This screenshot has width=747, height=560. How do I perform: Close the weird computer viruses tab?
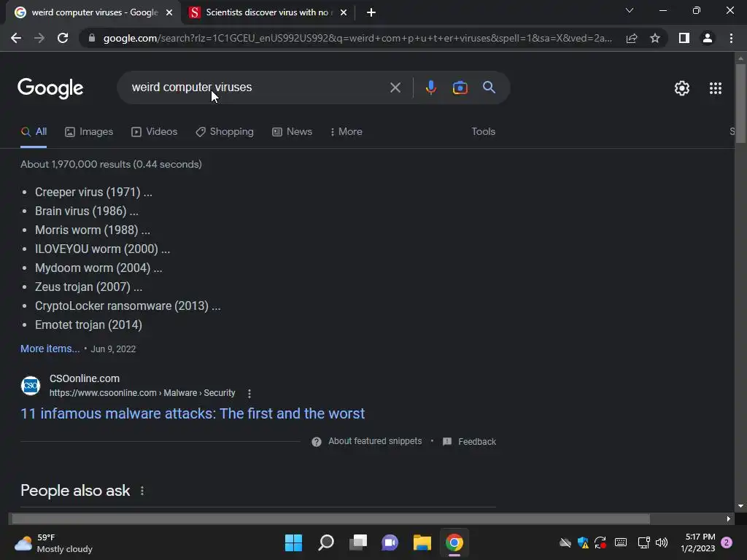169,12
